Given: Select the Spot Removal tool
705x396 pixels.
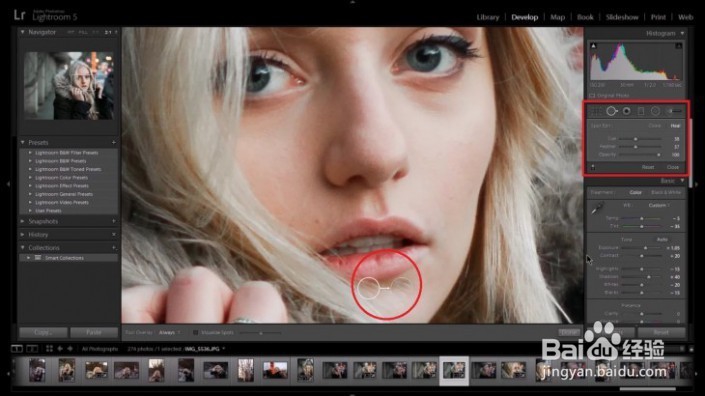Looking at the screenshot, I should tap(611, 111).
